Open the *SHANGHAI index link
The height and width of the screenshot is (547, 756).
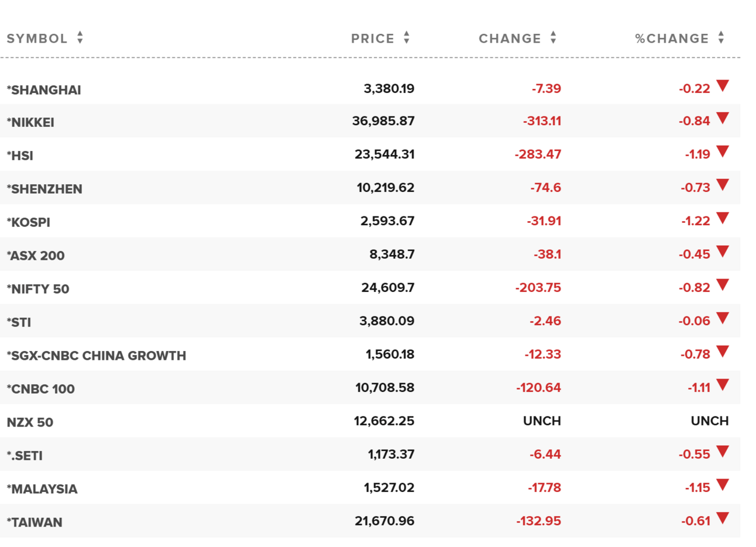point(44,90)
